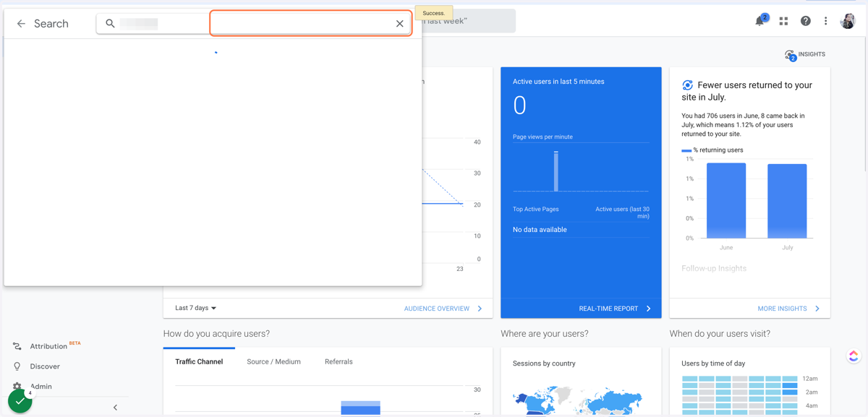Click the July returning users bar
Viewport: 868px width, 417px height.
pos(787,201)
